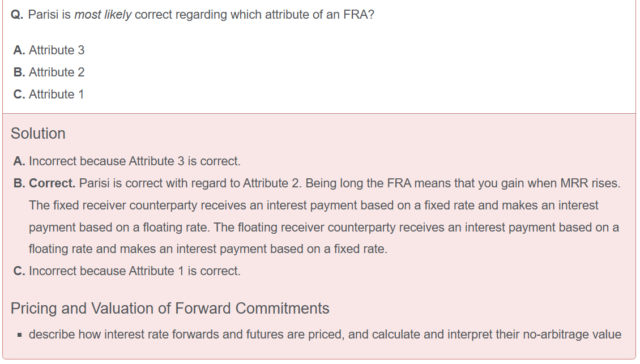Open "Pricing and Valuation of Forward Commitments" heading
Screen dimensions: 640x364
170,309
